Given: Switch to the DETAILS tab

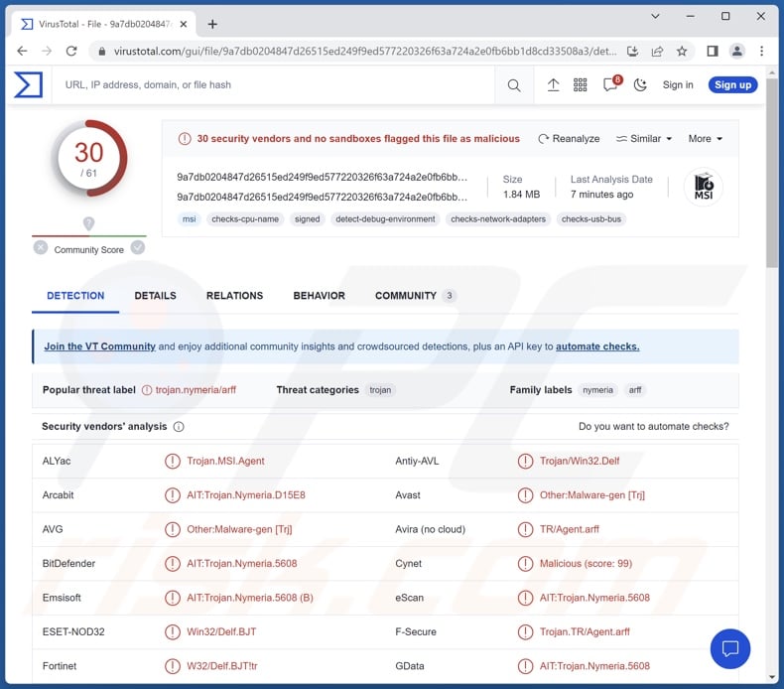Looking at the screenshot, I should point(156,296).
